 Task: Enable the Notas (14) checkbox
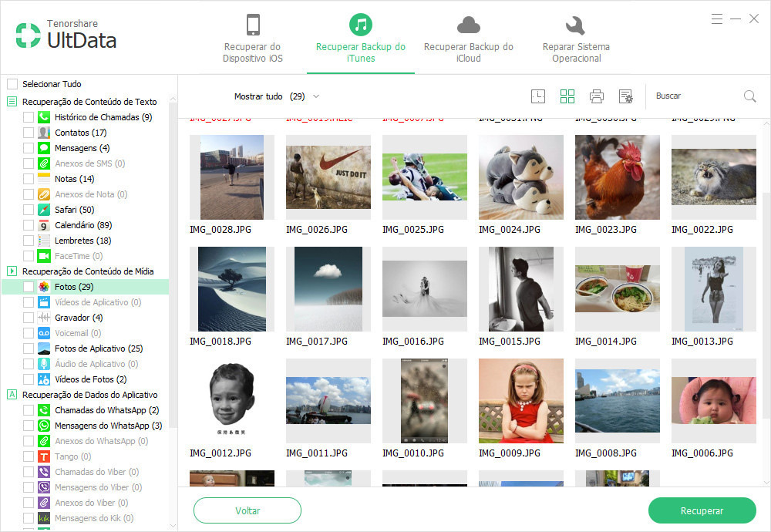[29, 178]
